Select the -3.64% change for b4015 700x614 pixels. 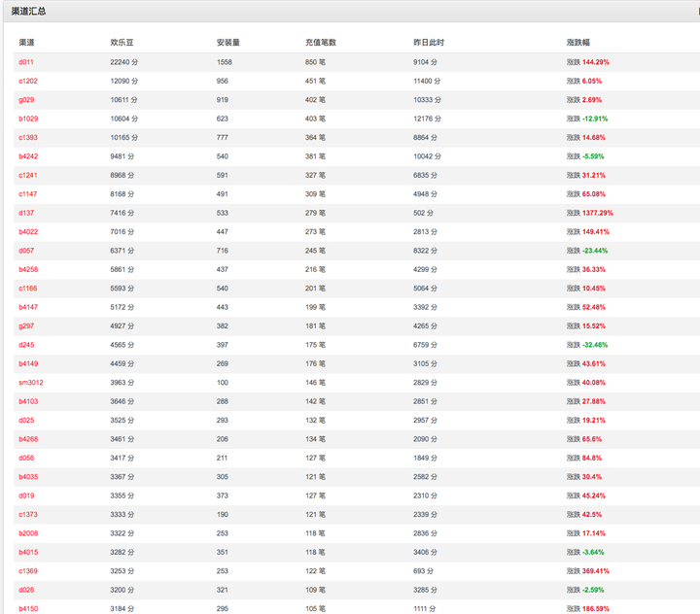click(593, 552)
